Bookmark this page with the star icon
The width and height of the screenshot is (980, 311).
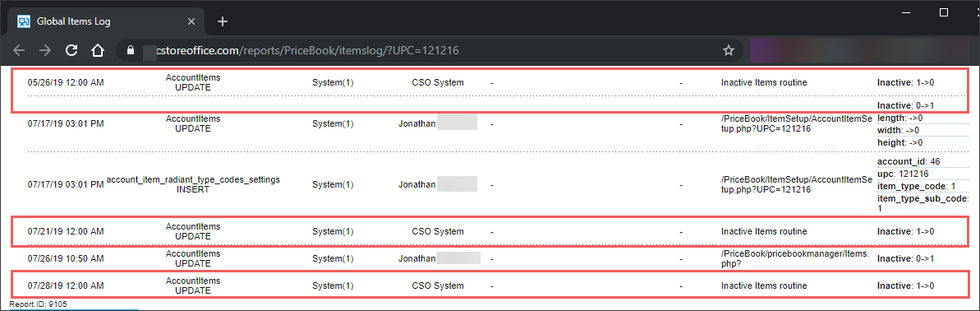click(728, 51)
